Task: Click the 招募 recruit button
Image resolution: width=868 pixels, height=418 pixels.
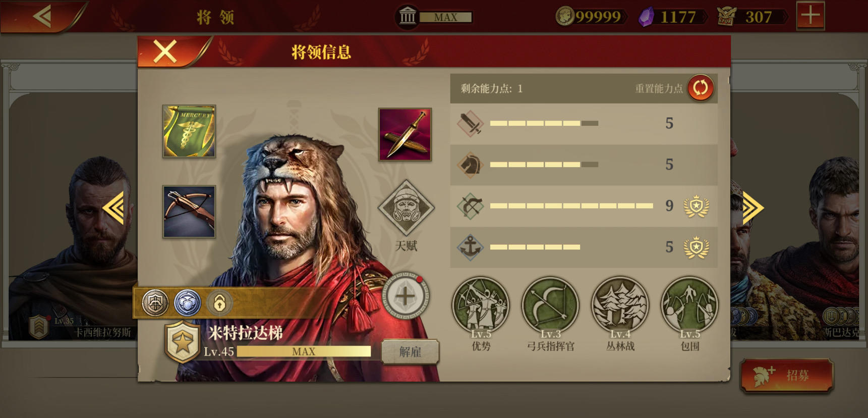Action: (787, 376)
